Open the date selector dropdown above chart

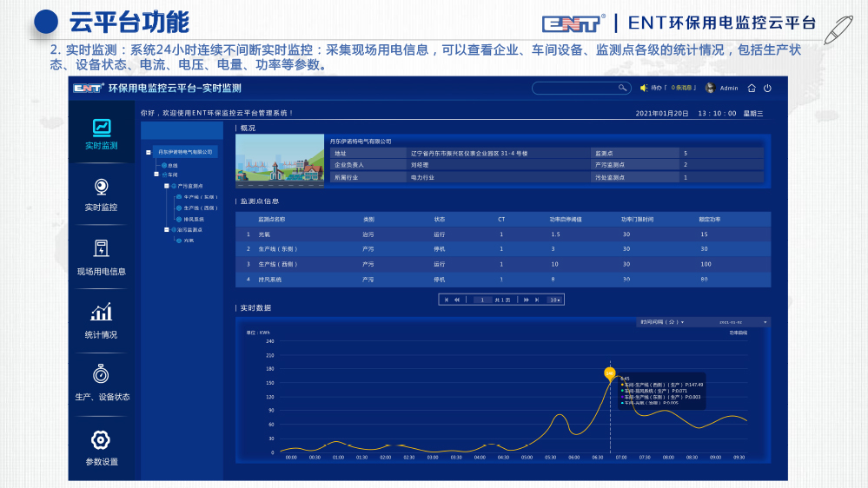743,322
